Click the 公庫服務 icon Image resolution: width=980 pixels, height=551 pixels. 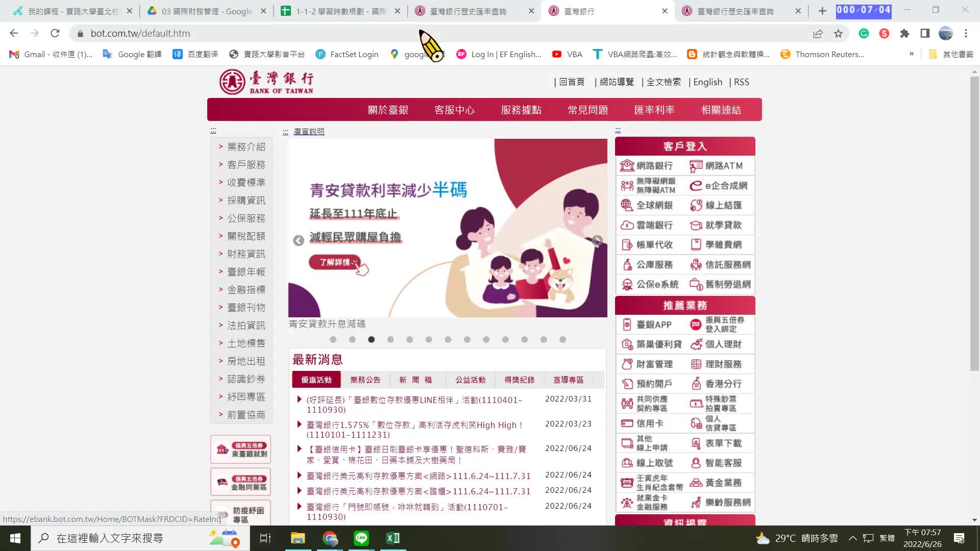coord(627,264)
